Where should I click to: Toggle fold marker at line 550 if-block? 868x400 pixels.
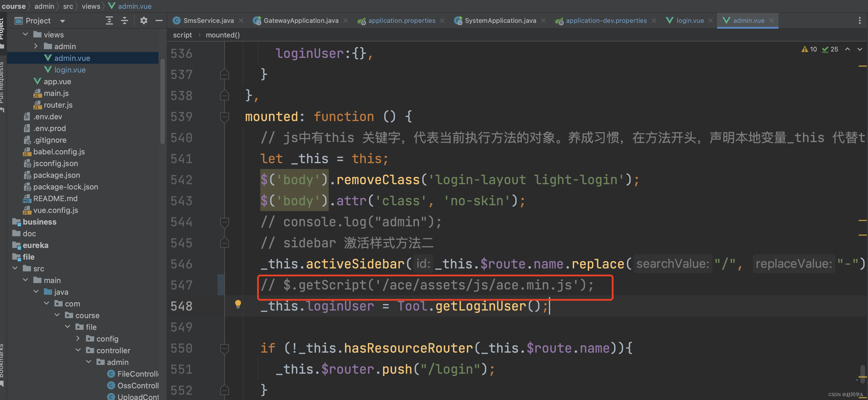(224, 348)
